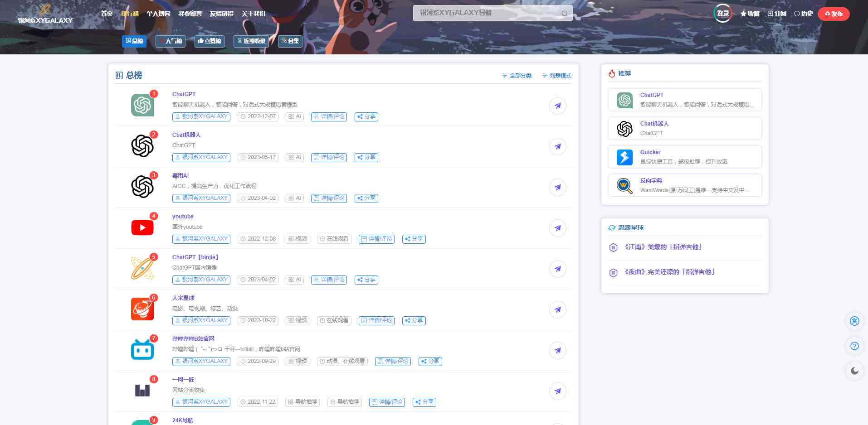Select the 点赞榜 tab
The image size is (868, 425).
coord(210,41)
